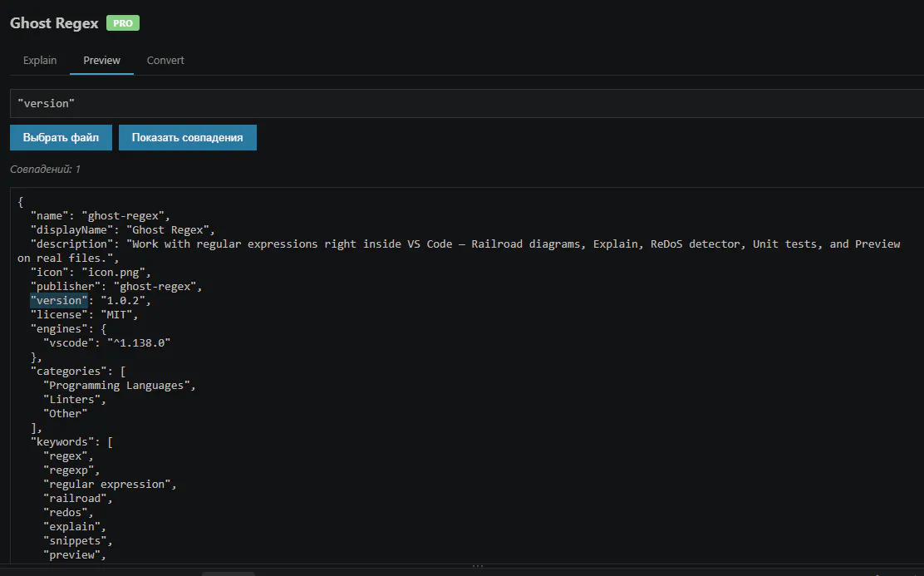924x576 pixels.
Task: Click the "icon": "icon.png" line
Action: pyautogui.click(x=91, y=273)
